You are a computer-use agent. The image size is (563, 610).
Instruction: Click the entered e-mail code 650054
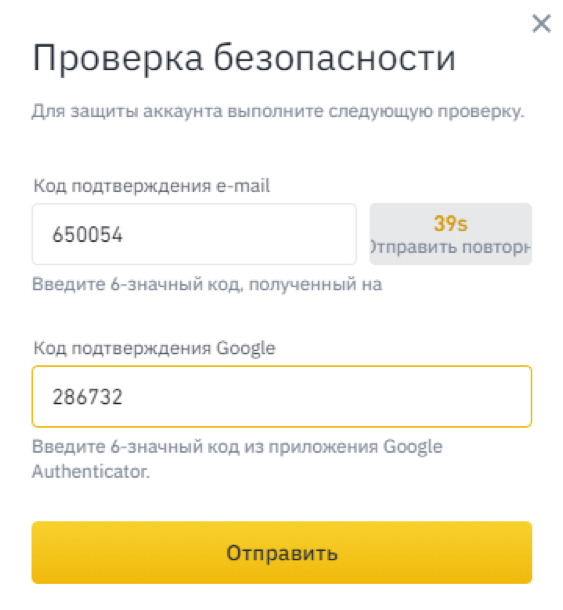coord(88,235)
